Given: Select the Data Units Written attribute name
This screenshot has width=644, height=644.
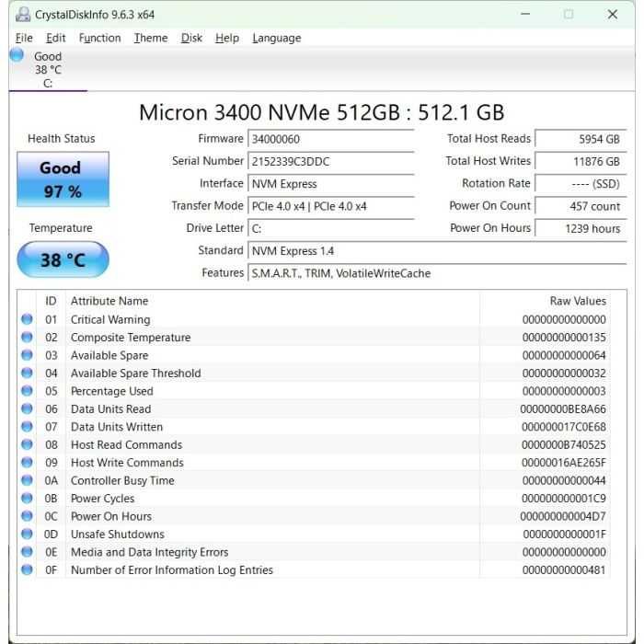Looking at the screenshot, I should coord(117,427).
